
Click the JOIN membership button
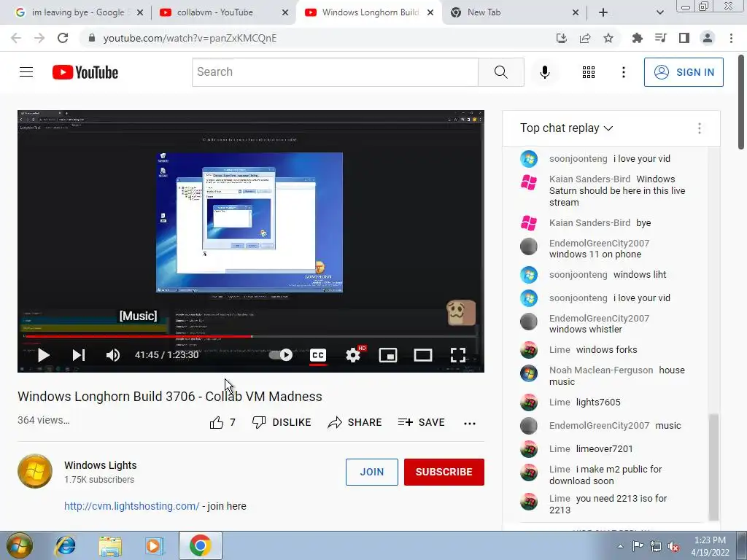tap(371, 472)
